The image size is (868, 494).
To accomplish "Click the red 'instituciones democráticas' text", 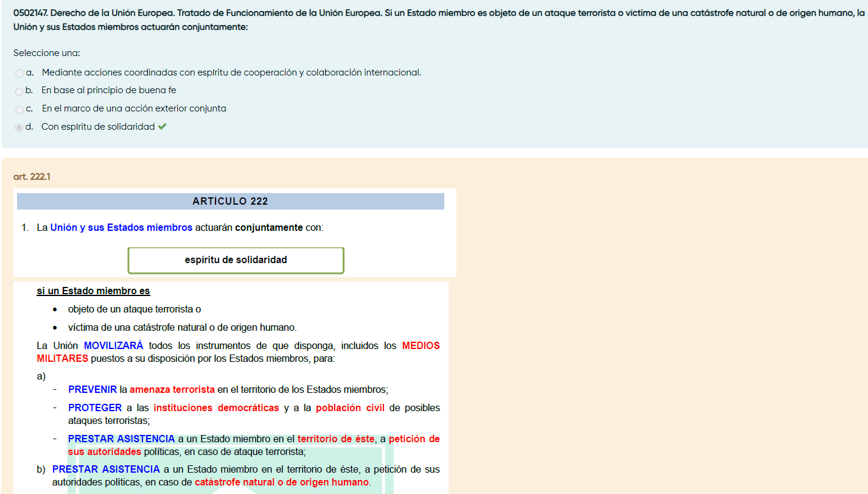I will (216, 408).
